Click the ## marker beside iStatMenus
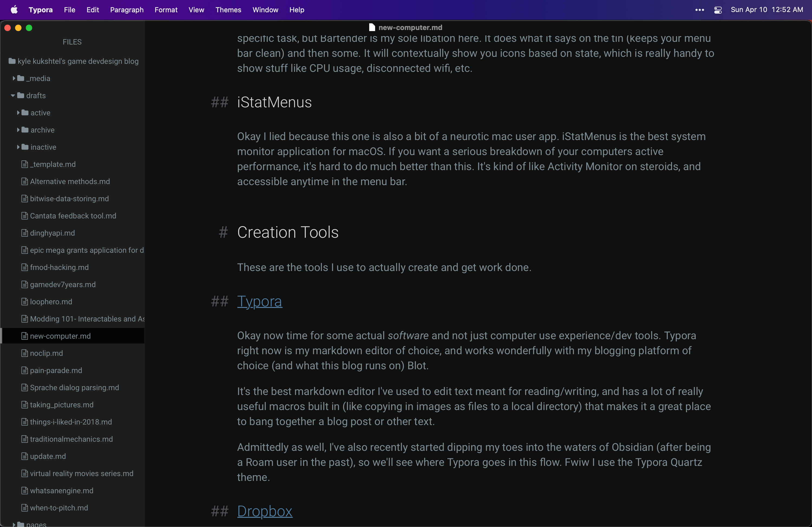812x527 pixels. 220,102
